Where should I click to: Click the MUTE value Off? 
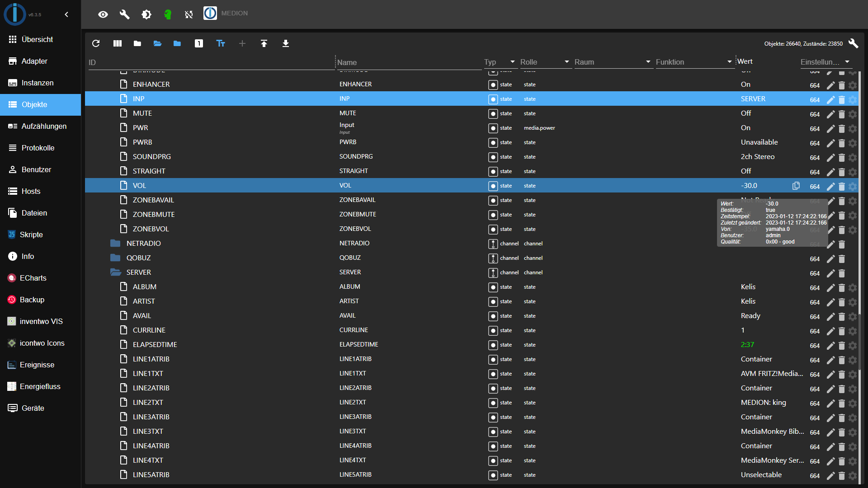tap(746, 113)
